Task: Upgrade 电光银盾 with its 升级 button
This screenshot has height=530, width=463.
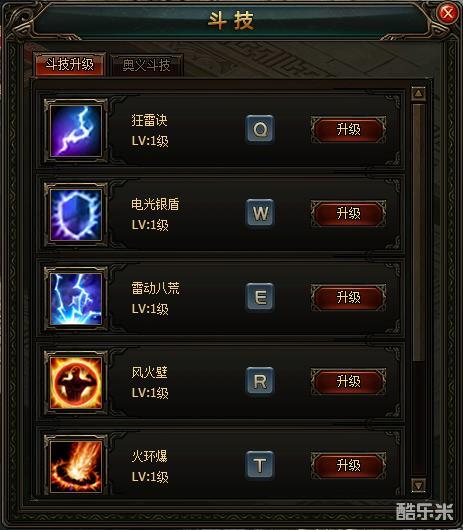Action: coord(348,213)
